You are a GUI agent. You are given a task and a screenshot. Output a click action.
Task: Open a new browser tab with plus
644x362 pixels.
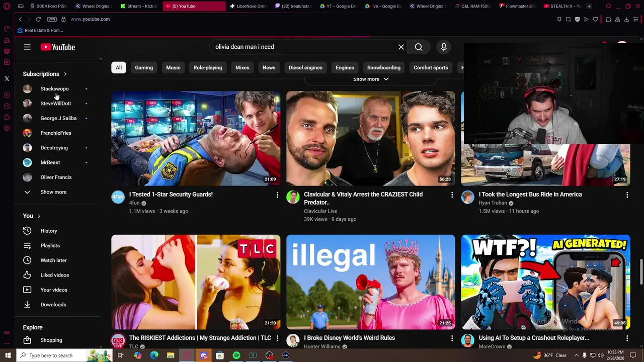(589, 6)
